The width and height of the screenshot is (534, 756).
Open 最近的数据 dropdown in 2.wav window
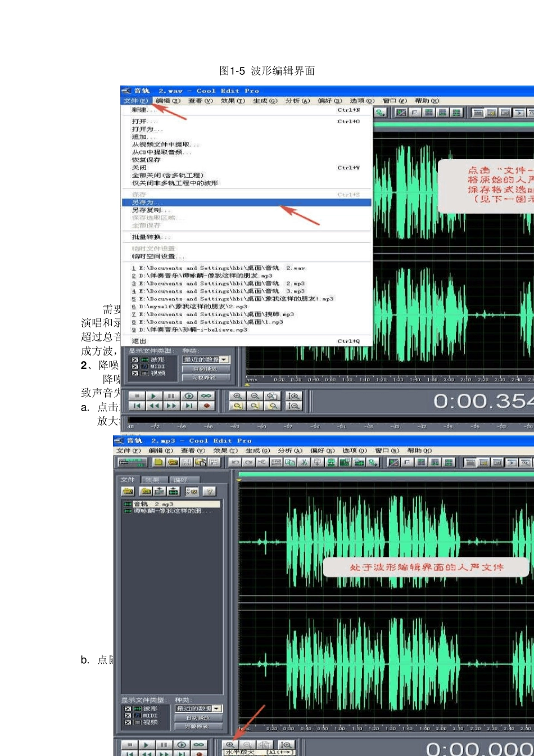[x=225, y=359]
